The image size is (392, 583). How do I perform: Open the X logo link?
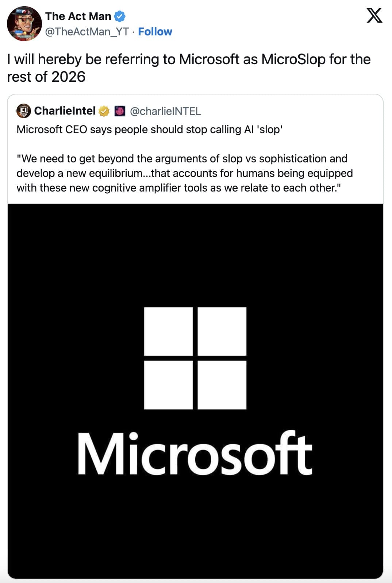[374, 15]
